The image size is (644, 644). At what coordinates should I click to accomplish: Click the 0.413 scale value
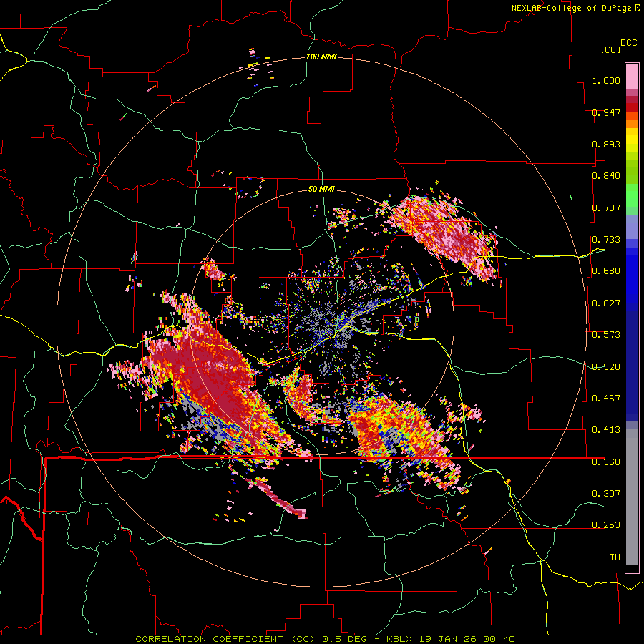pos(606,430)
